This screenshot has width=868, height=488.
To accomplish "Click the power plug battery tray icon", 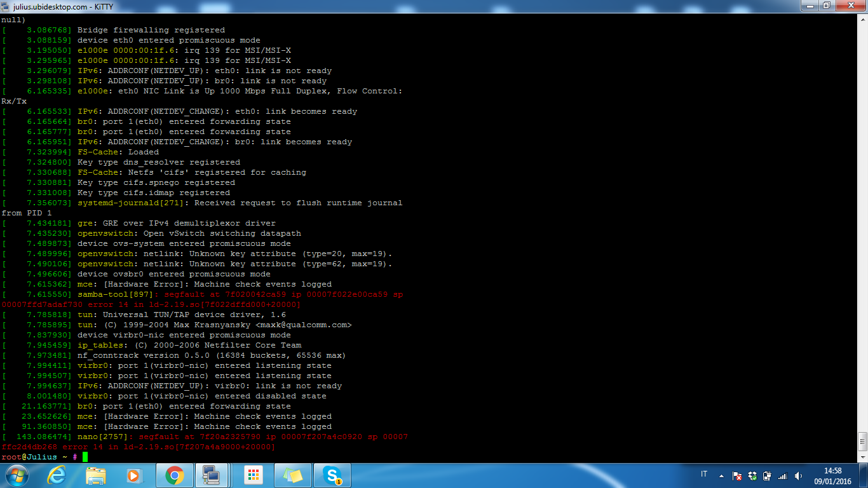I will (768, 475).
